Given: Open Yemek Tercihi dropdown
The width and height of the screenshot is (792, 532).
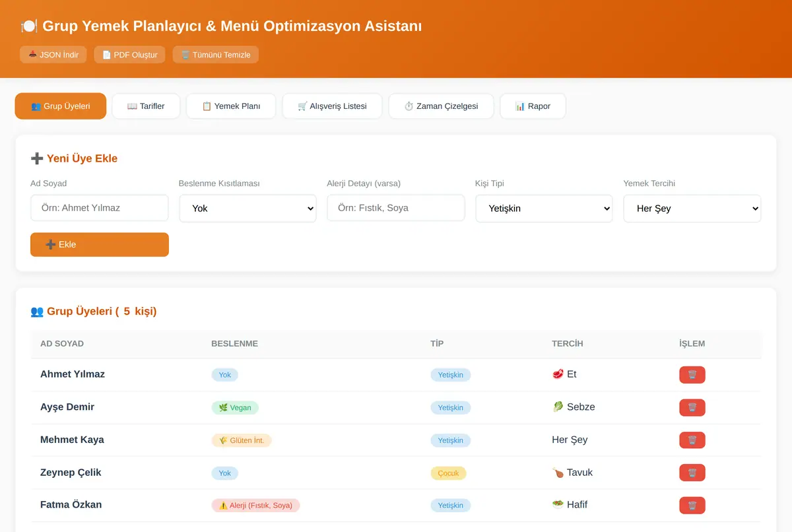Looking at the screenshot, I should coord(692,208).
